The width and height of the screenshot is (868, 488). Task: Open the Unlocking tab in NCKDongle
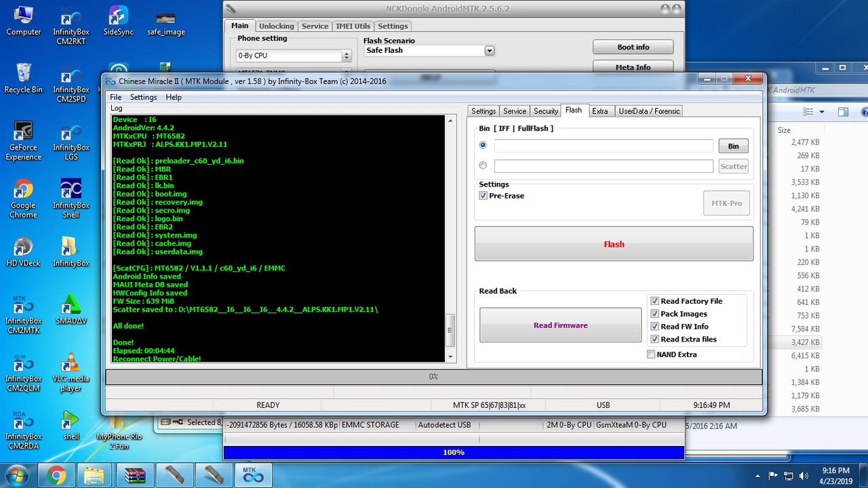coord(277,26)
